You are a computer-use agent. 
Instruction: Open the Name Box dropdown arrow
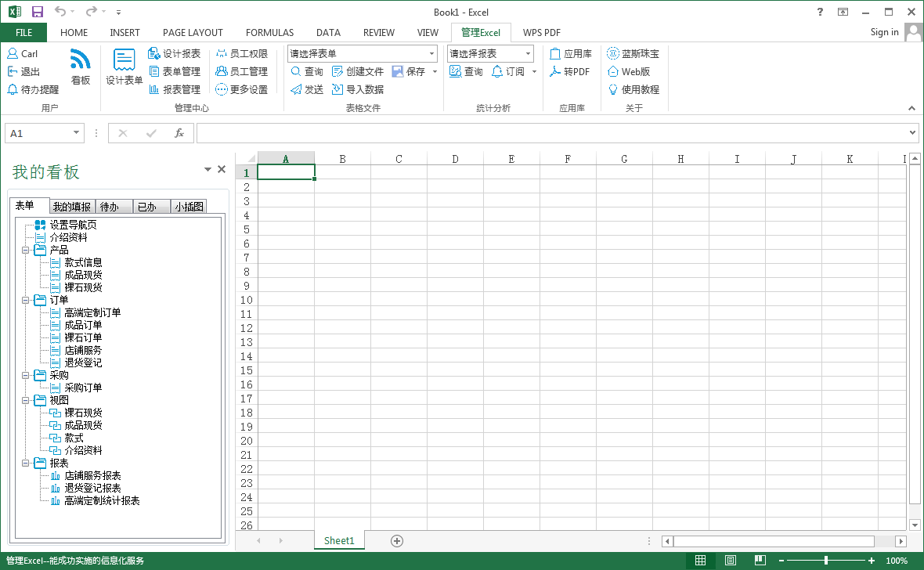pyautogui.click(x=76, y=132)
